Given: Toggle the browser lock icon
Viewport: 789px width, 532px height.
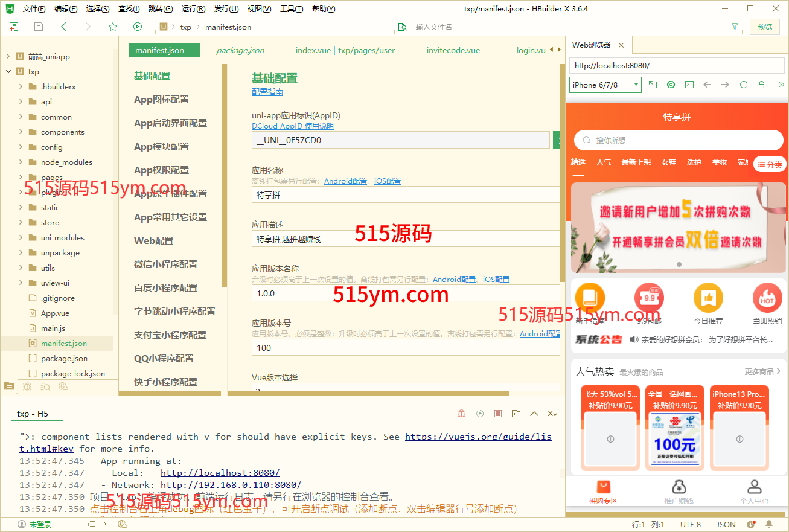Looking at the screenshot, I should [762, 85].
